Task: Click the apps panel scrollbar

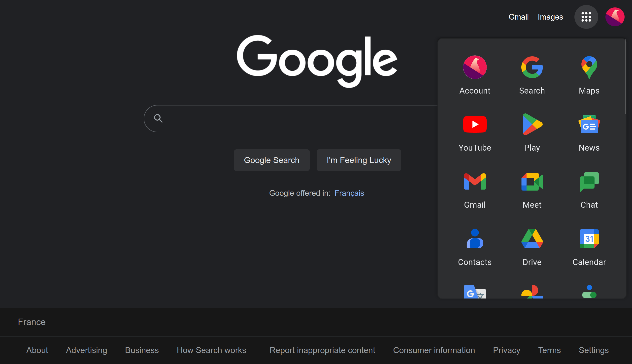Action: click(625, 77)
